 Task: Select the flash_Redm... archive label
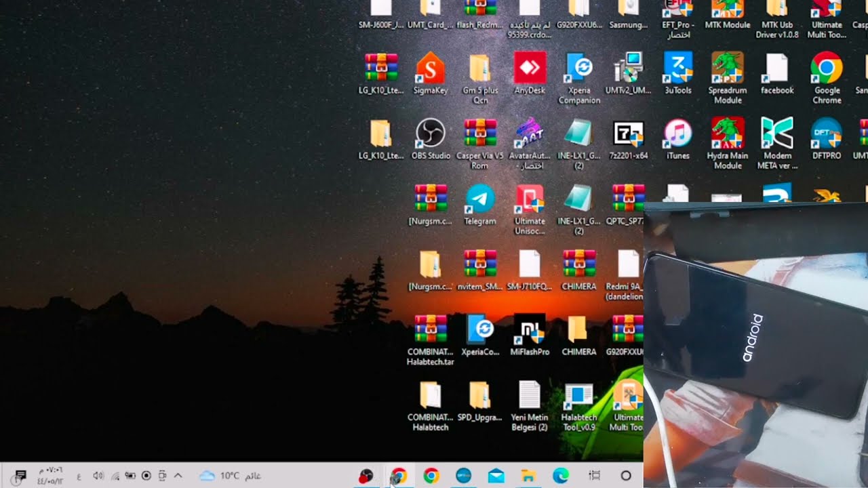(480, 25)
